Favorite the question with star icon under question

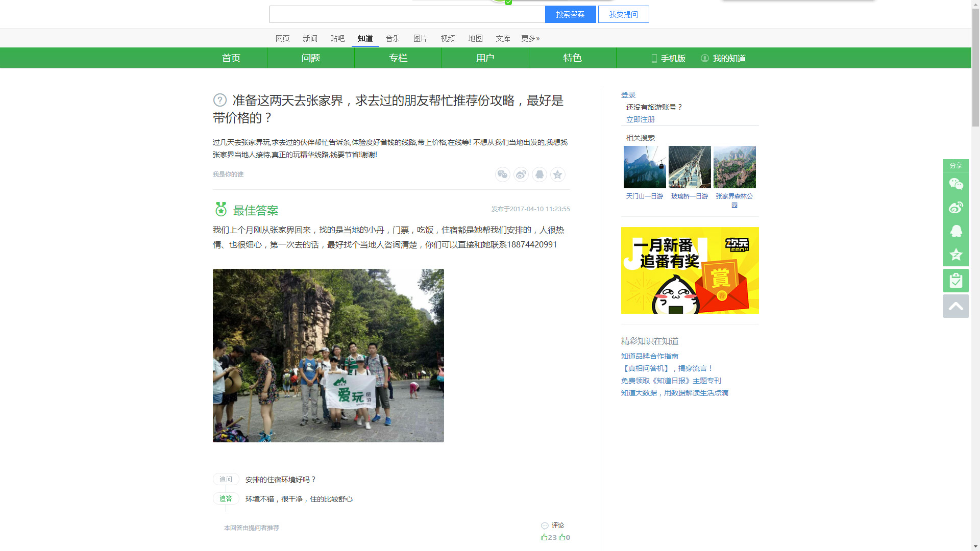point(557,174)
